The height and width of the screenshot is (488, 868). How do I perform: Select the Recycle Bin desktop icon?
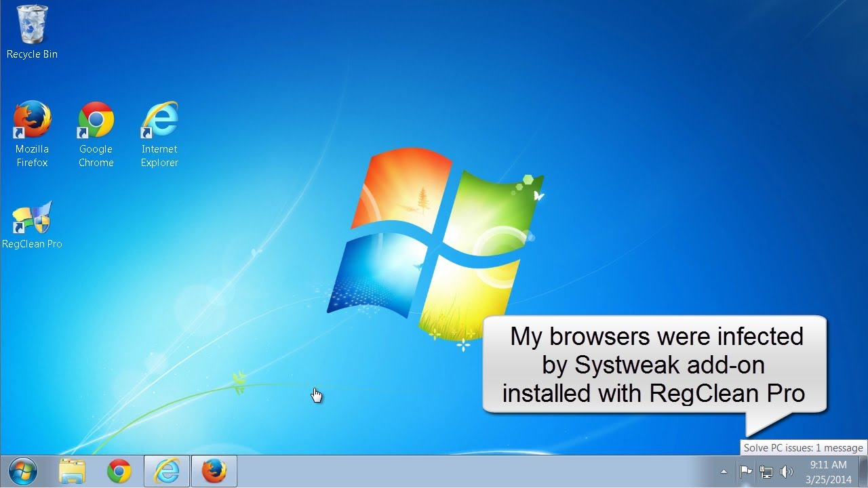coord(32,33)
